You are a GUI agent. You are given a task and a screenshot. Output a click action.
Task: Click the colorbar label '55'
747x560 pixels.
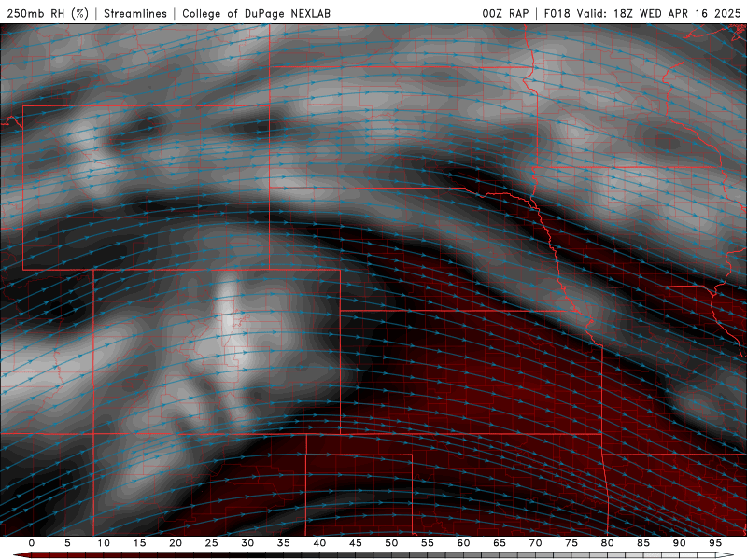point(428,543)
